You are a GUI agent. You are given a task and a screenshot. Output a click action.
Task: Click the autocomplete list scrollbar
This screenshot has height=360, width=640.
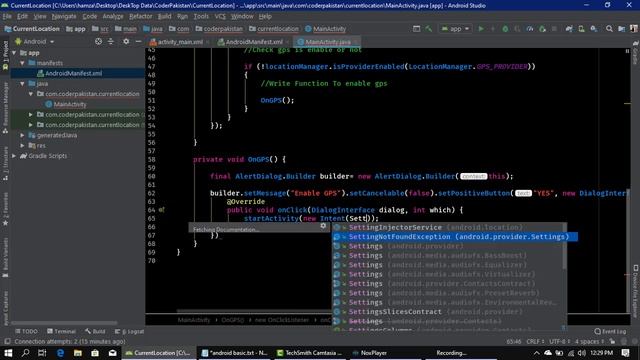coord(564,247)
